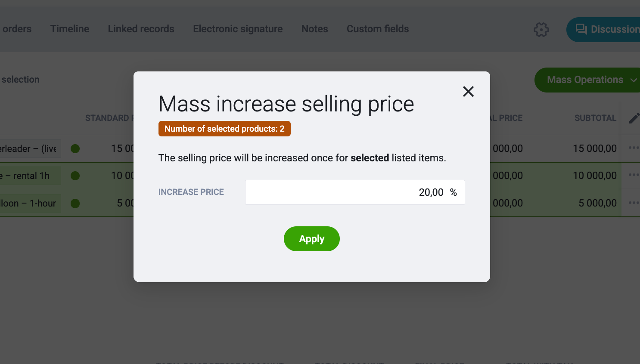Go to Electronic signature tab
Viewport: 640px width, 364px height.
(x=238, y=29)
